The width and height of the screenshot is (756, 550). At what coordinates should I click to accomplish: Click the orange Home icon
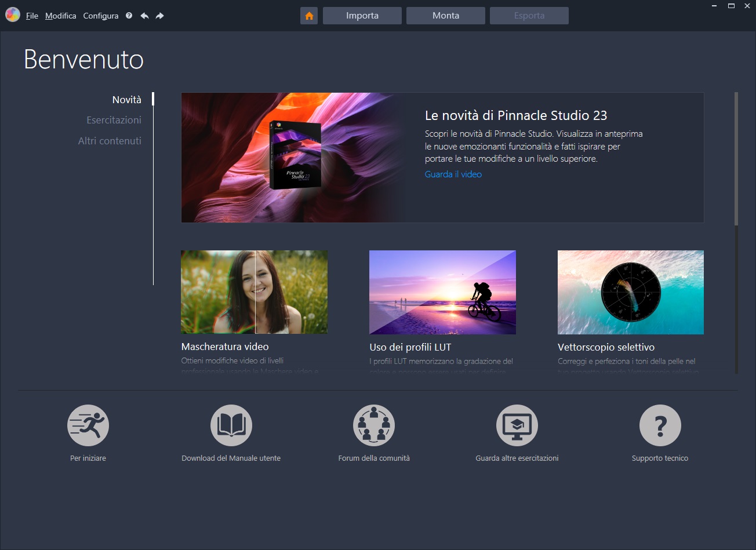coord(309,16)
